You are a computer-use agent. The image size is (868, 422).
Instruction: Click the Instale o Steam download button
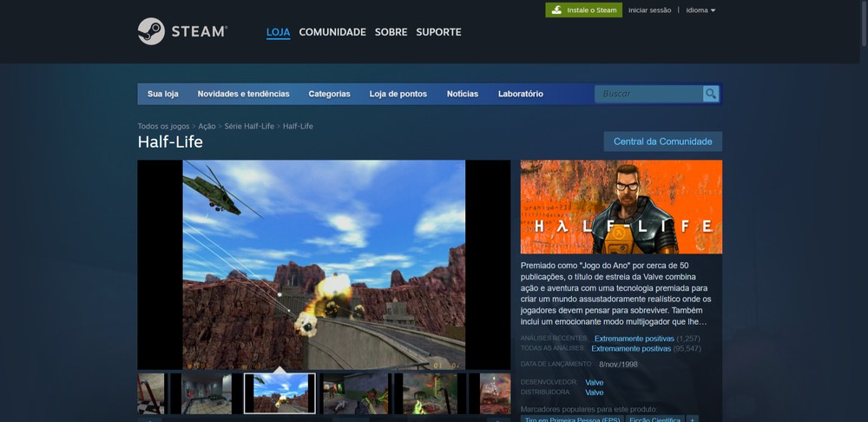point(583,10)
